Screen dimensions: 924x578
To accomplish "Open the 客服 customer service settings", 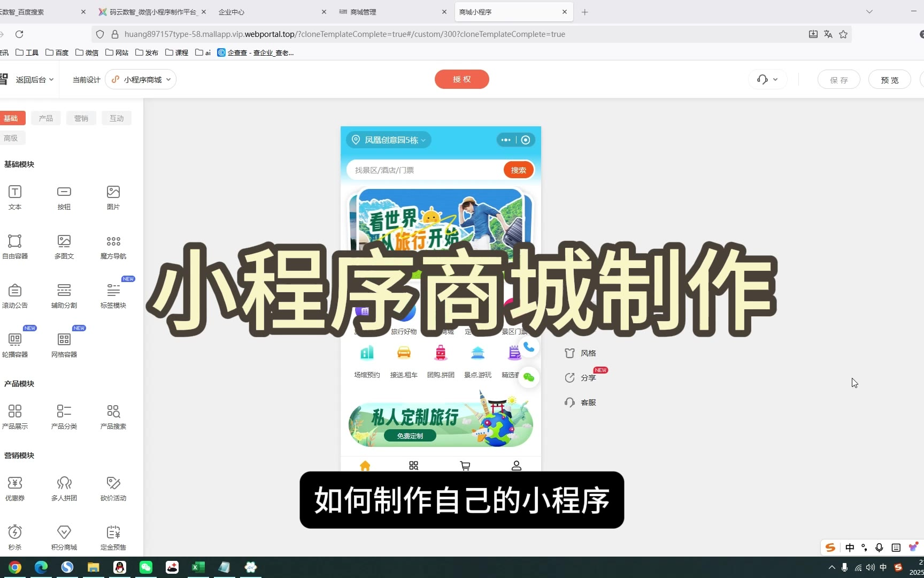I will [x=581, y=402].
